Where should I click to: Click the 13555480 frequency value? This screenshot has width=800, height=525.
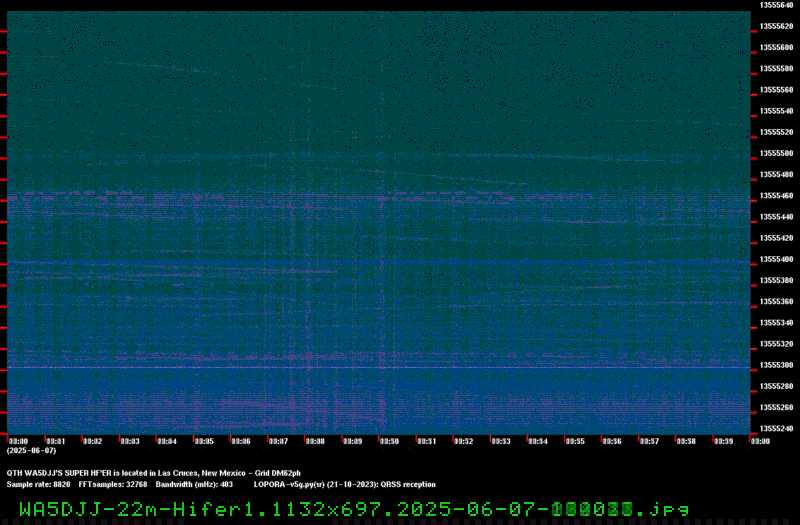tap(777, 174)
